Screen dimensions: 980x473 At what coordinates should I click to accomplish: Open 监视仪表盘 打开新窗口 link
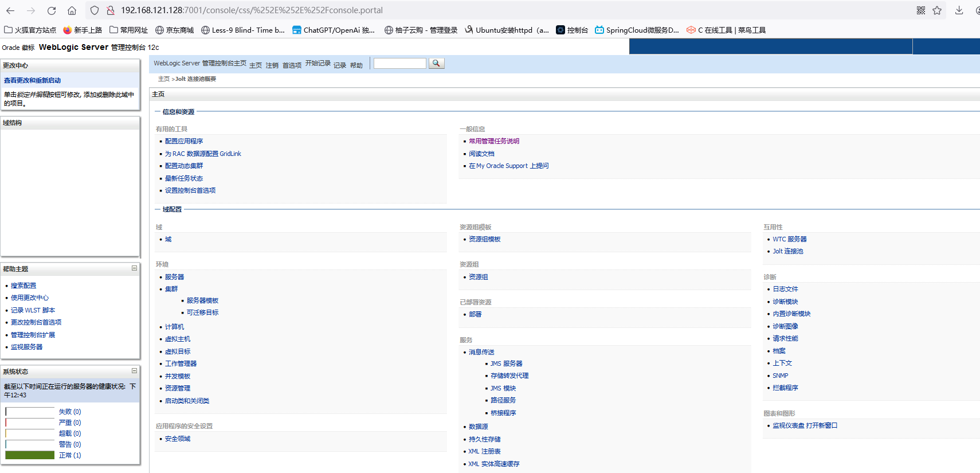[x=805, y=425]
